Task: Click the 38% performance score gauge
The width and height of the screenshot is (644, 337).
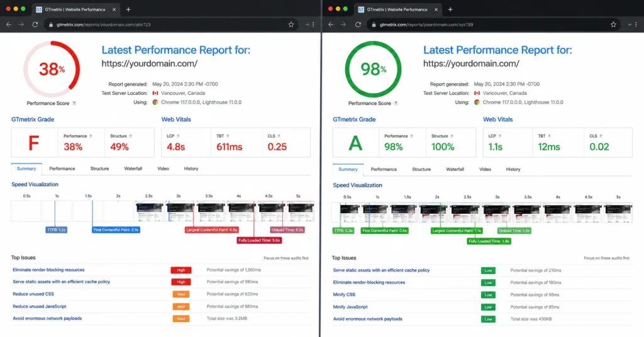Action: pyautogui.click(x=52, y=69)
